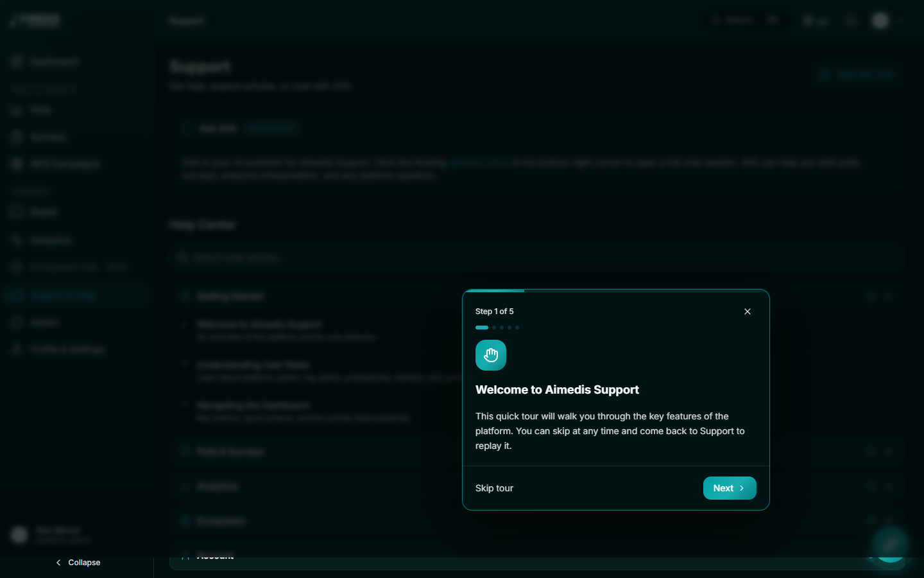This screenshot has width=924, height=578.
Task: Jump to the fourth tour progress dot
Action: click(x=509, y=328)
